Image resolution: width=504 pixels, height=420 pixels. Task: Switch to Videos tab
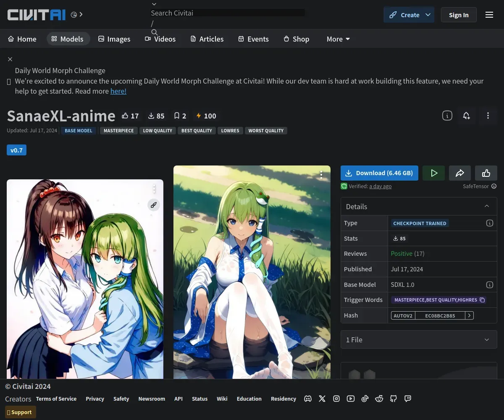tap(160, 39)
